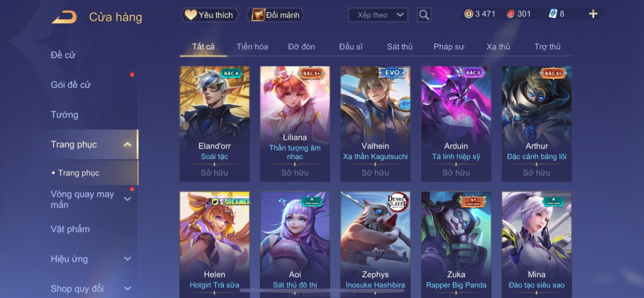Click the blue voucher ticket icon
The image size is (644, 298).
click(x=552, y=14)
